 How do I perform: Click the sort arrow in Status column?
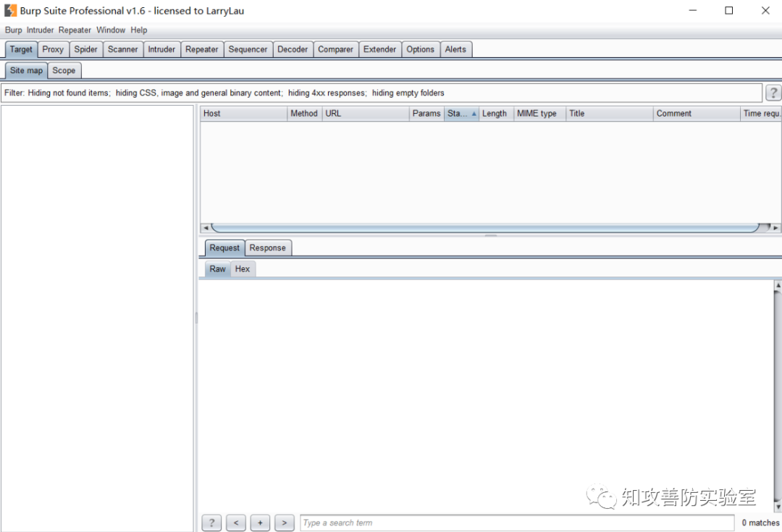point(474,114)
